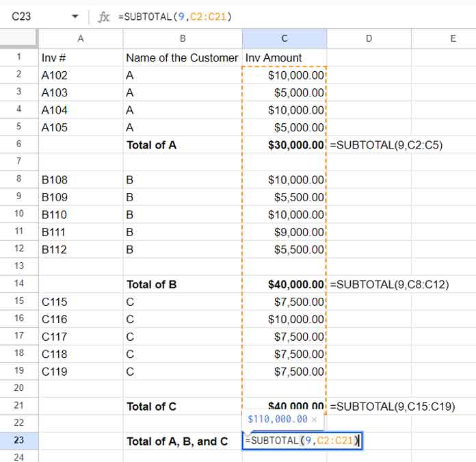Select row 1 header
Viewport: 476px width, 462px height.
pos(19,57)
